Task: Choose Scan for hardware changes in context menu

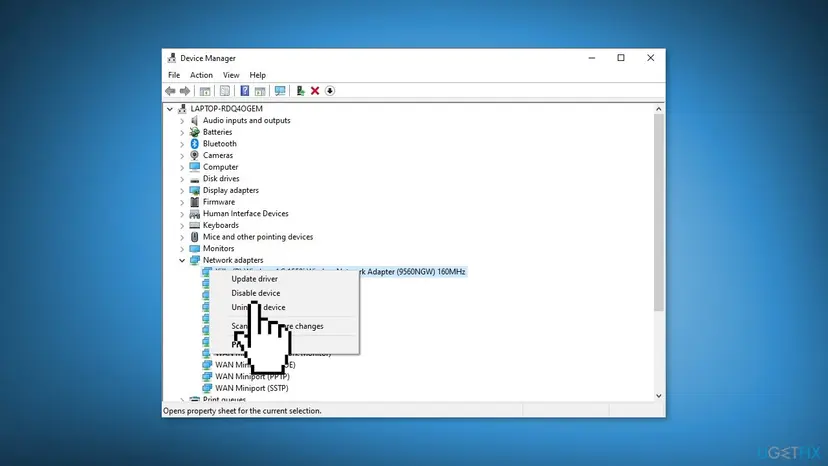Action: pos(285,326)
